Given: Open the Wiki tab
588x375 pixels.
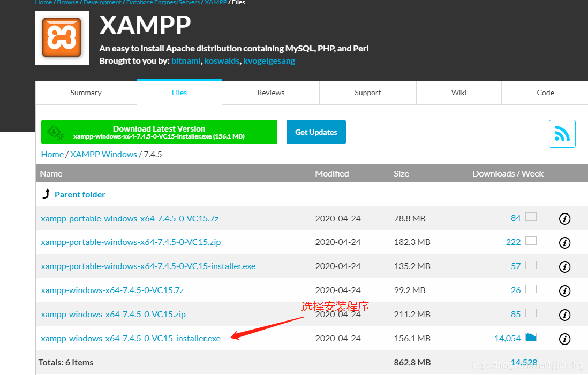Looking at the screenshot, I should click(x=459, y=93).
